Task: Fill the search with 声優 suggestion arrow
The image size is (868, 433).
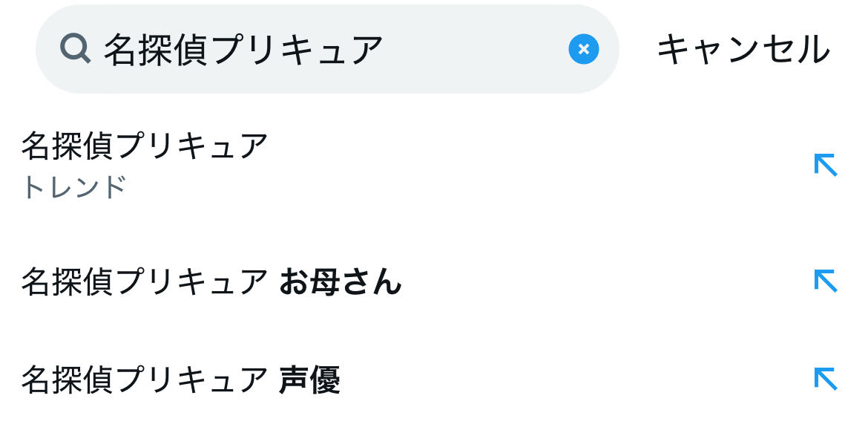Action: pos(825,379)
